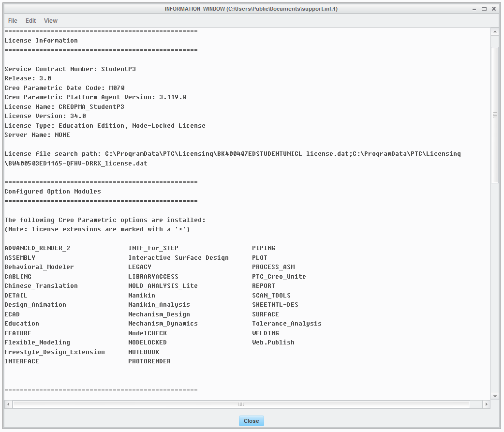The image size is (504, 432).
Task: Minimize the Information Window
Action: point(474,9)
